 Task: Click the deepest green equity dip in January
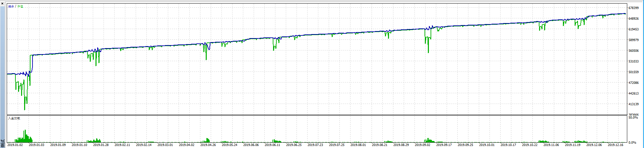click(x=24, y=109)
